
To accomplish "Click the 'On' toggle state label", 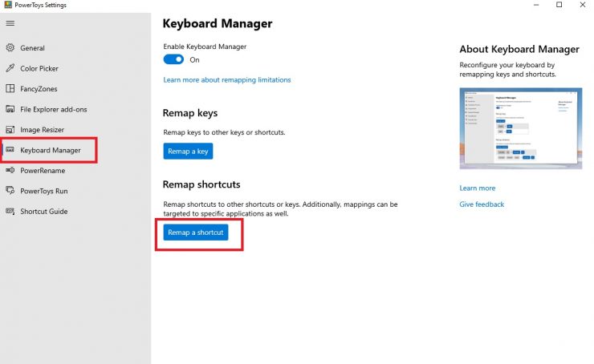I will pos(194,60).
